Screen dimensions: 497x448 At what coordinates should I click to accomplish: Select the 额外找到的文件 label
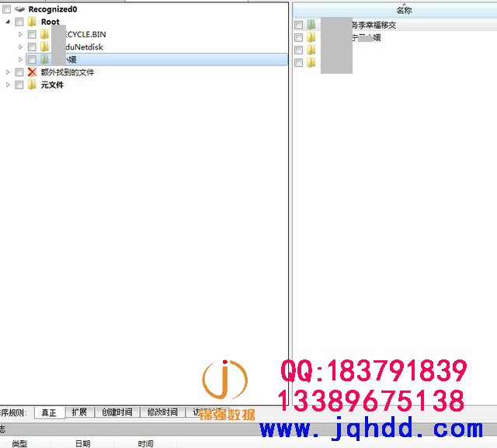pyautogui.click(x=68, y=72)
